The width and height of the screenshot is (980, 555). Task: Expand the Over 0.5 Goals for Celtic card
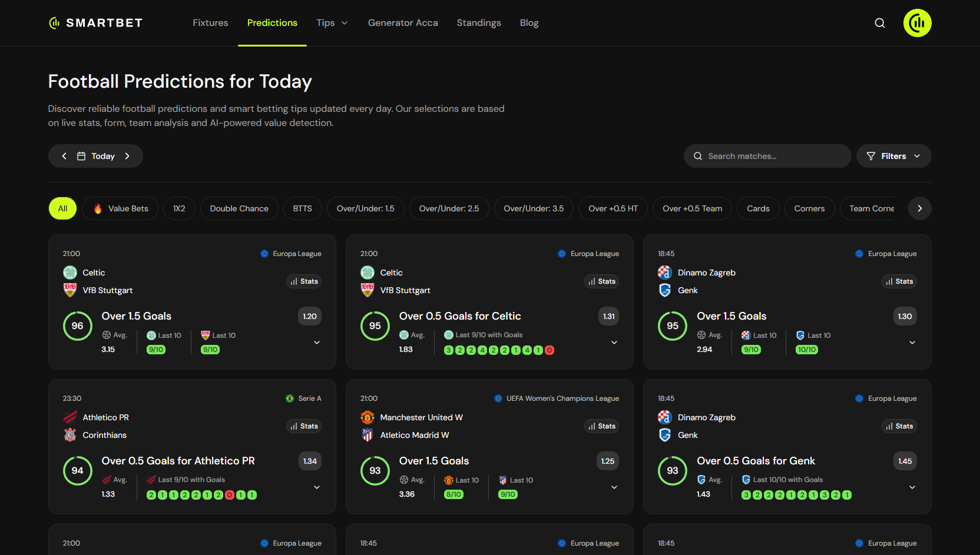pos(614,343)
